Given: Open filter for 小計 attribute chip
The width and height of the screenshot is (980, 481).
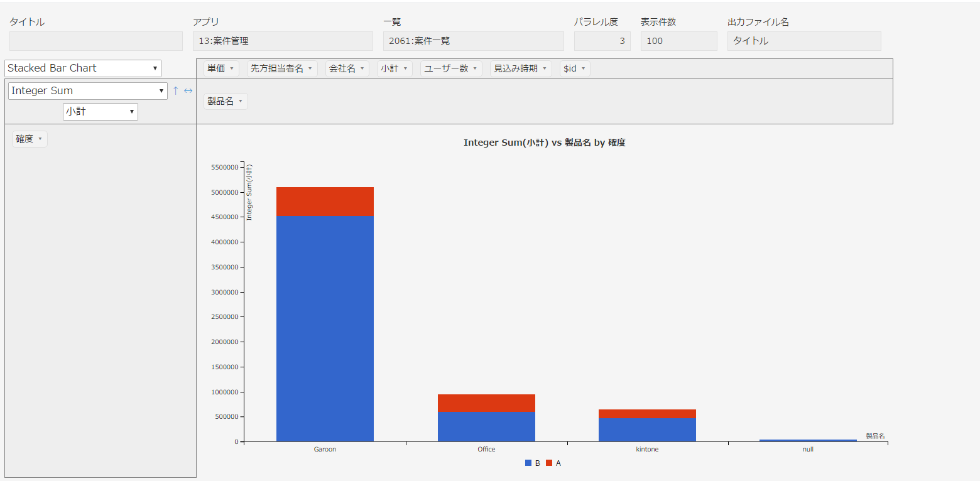Looking at the screenshot, I should [405, 68].
